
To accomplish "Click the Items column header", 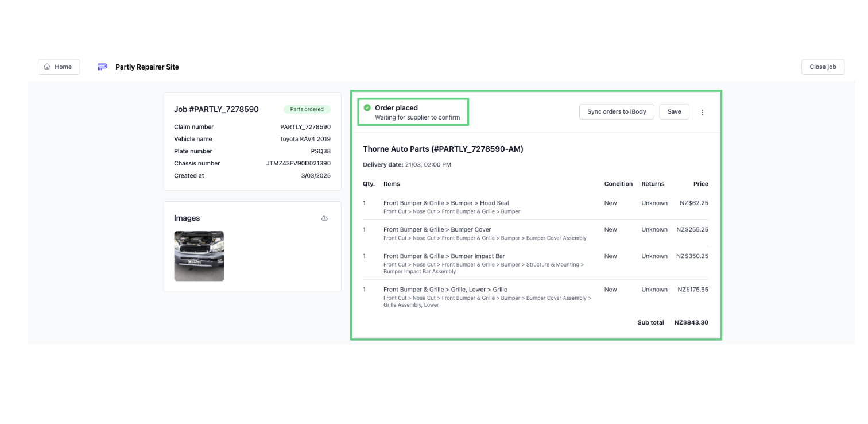I will 392,184.
